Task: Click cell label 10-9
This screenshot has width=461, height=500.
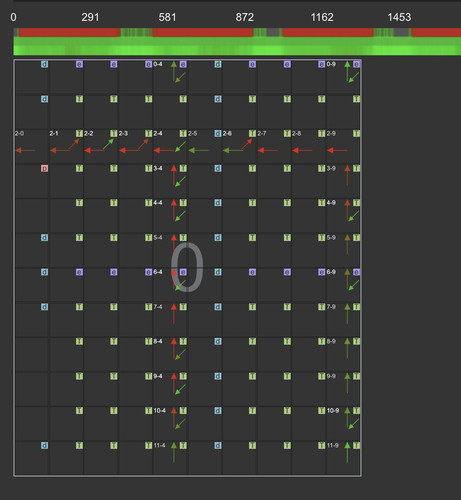Action: click(333, 411)
